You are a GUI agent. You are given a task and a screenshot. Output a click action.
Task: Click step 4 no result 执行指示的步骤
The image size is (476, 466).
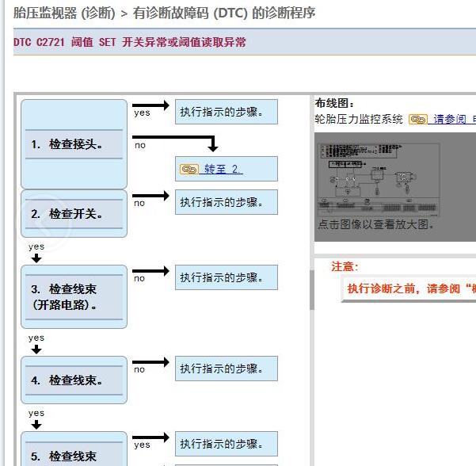click(x=227, y=369)
